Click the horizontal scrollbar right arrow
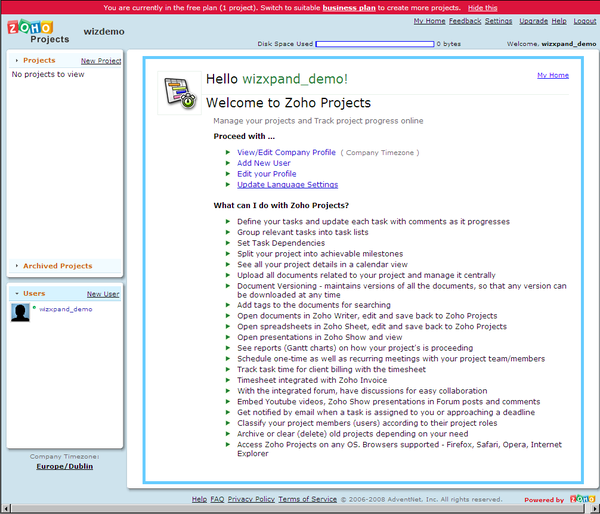Viewport: 600px width, 514px height. click(595, 509)
